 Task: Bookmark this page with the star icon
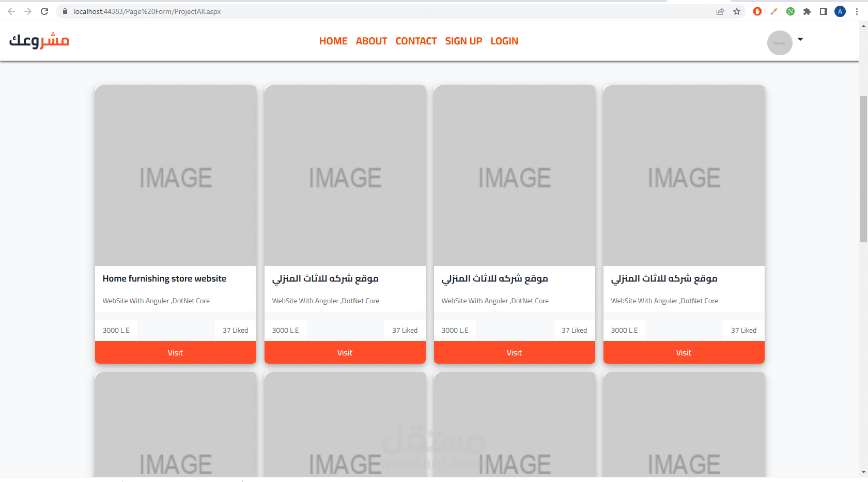[737, 11]
